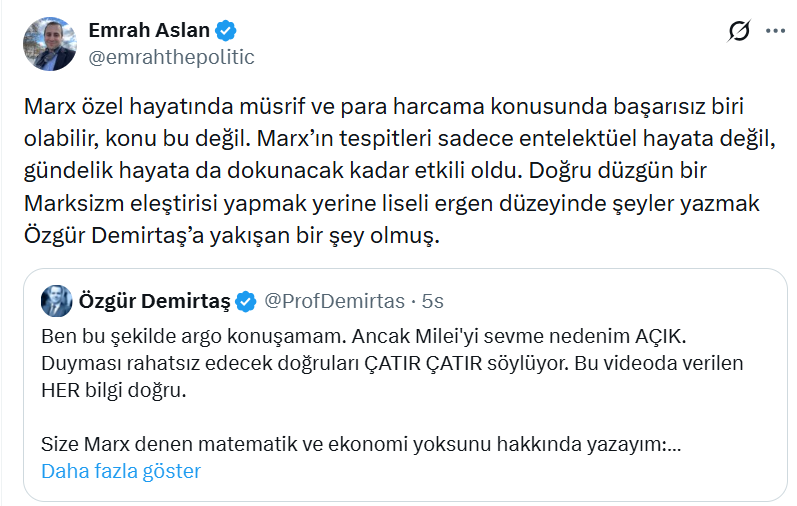Click Özgür Demirtaş's small avatar in quote
797x506 pixels.
(x=55, y=300)
